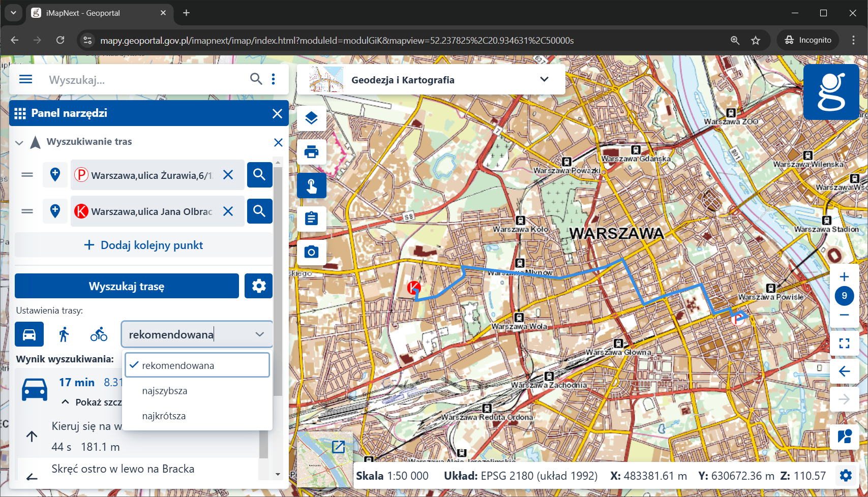Select bicycle travel mode
This screenshot has width=868, height=497.
tap(99, 334)
